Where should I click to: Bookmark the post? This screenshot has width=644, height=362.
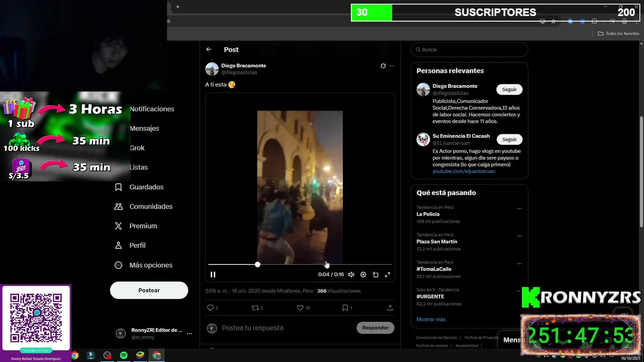[345, 308]
